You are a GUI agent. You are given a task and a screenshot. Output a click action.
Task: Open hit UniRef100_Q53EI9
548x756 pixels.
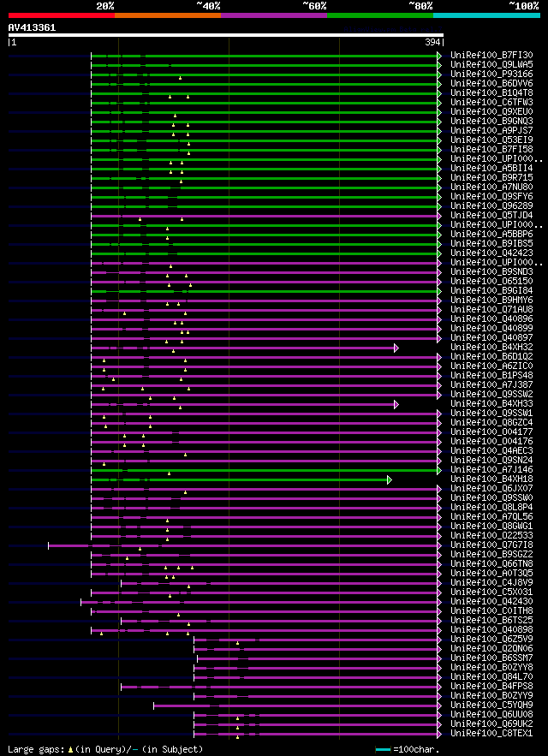[x=491, y=140]
